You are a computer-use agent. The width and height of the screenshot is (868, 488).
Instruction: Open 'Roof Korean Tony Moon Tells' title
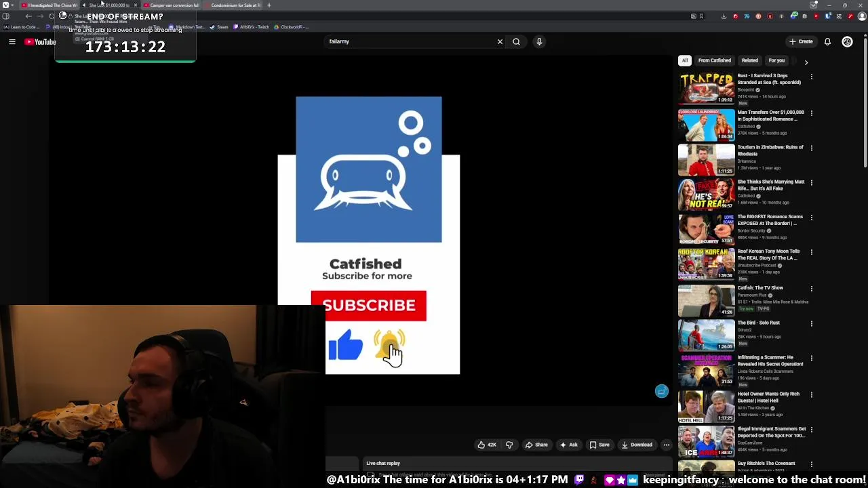coord(768,255)
